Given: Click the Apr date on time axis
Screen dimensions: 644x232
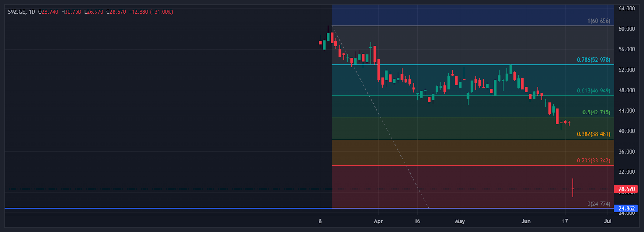Looking at the screenshot, I should (378, 221).
